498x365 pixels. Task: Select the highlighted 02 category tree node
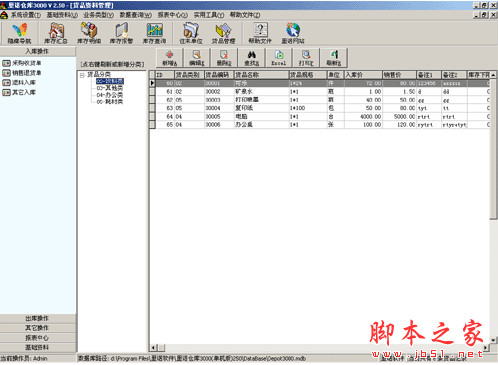[x=110, y=81]
